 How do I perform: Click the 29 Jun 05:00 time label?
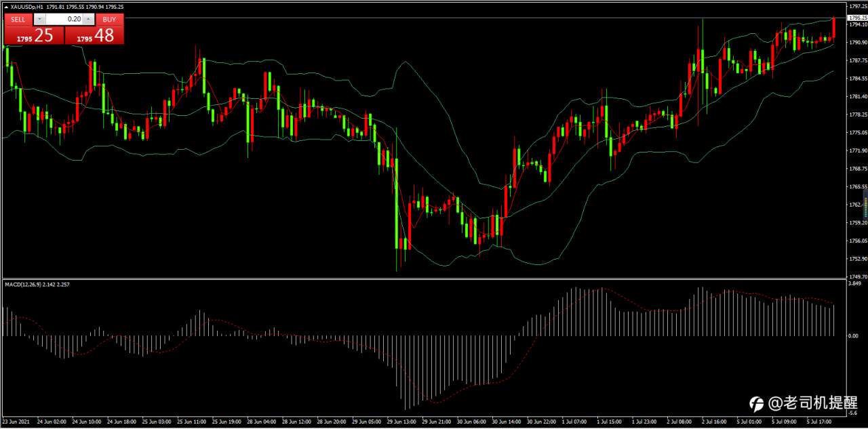coord(366,422)
